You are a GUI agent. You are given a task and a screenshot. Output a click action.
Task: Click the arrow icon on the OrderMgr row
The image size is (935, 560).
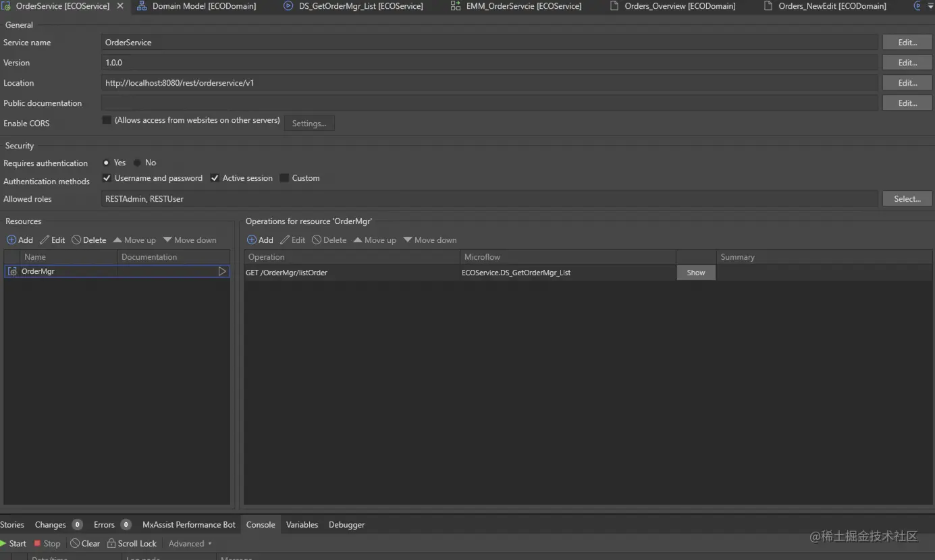[x=222, y=271]
